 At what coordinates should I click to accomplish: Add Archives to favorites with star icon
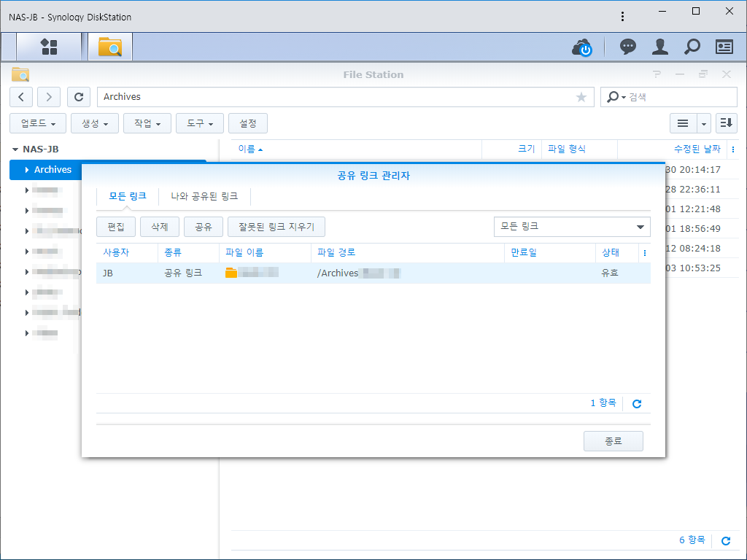(581, 97)
